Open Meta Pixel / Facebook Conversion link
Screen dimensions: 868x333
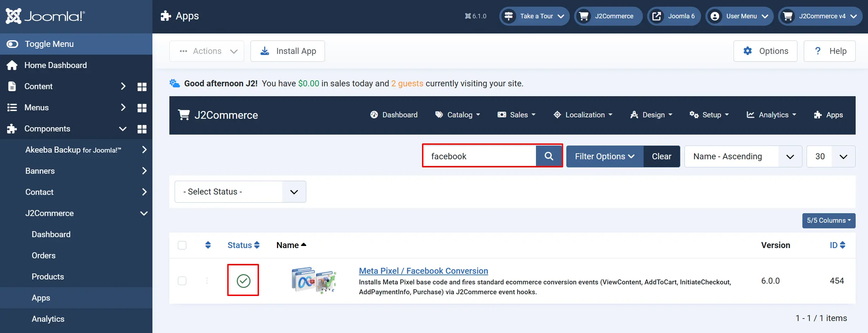(x=423, y=271)
